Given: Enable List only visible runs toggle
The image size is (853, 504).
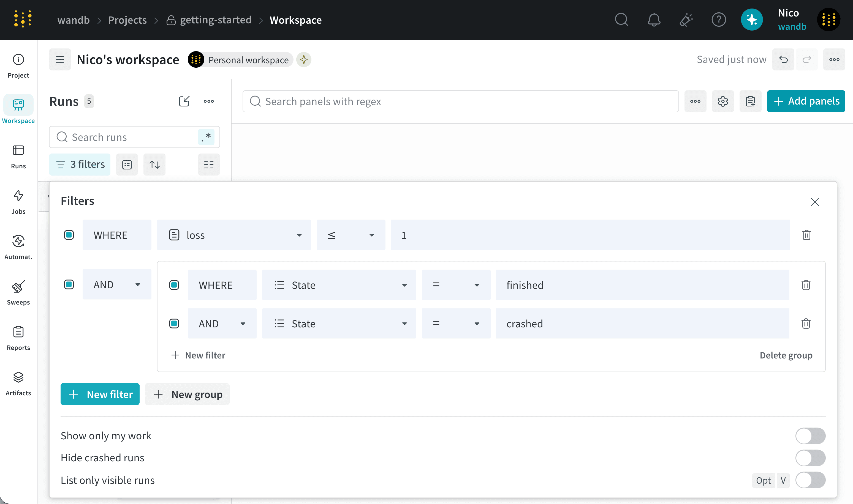Looking at the screenshot, I should pos(810,480).
